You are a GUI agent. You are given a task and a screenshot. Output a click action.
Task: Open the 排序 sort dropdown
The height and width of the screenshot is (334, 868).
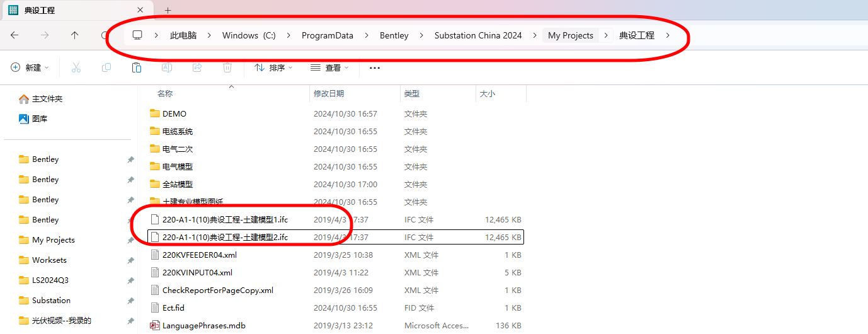click(273, 67)
